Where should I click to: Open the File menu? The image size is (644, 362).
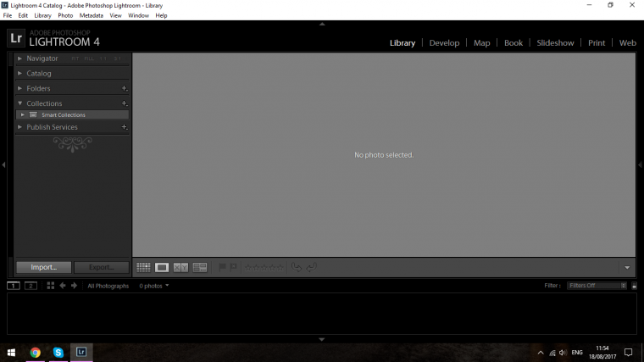8,15
